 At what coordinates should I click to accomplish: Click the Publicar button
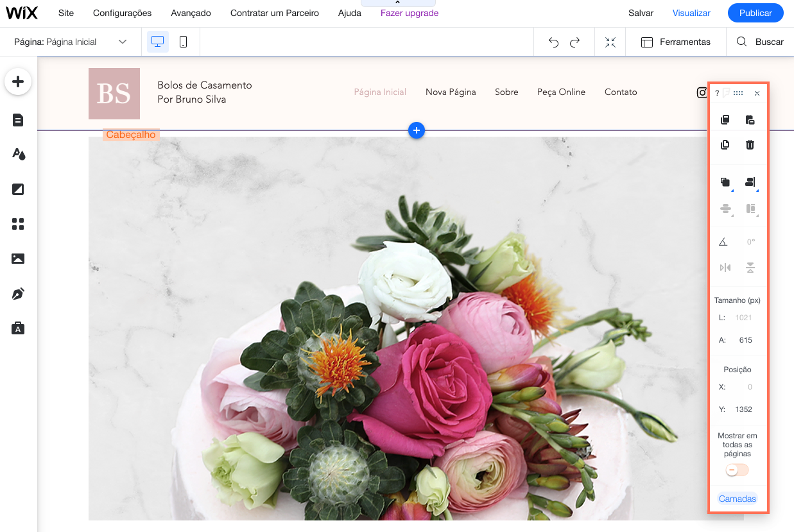pos(755,13)
